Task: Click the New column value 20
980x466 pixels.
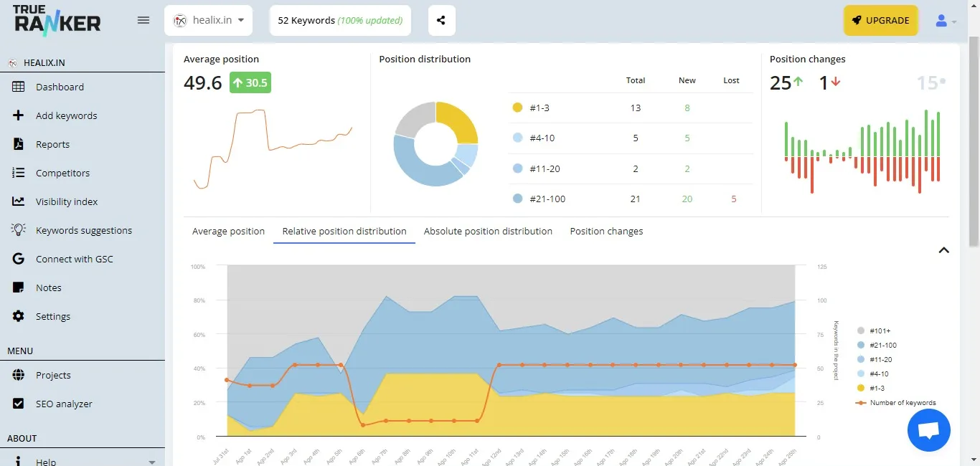Action: (687, 199)
